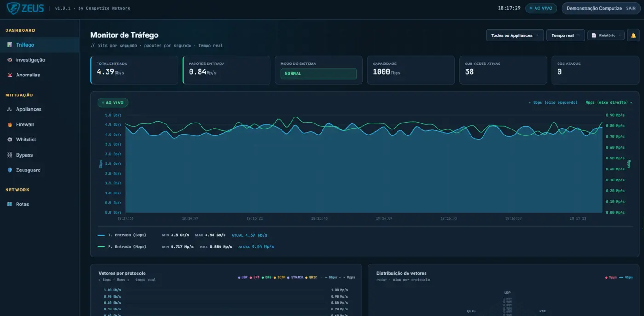Viewport: 644px width, 316px height.
Task: Go to Zeusguard page
Action: coord(40,170)
